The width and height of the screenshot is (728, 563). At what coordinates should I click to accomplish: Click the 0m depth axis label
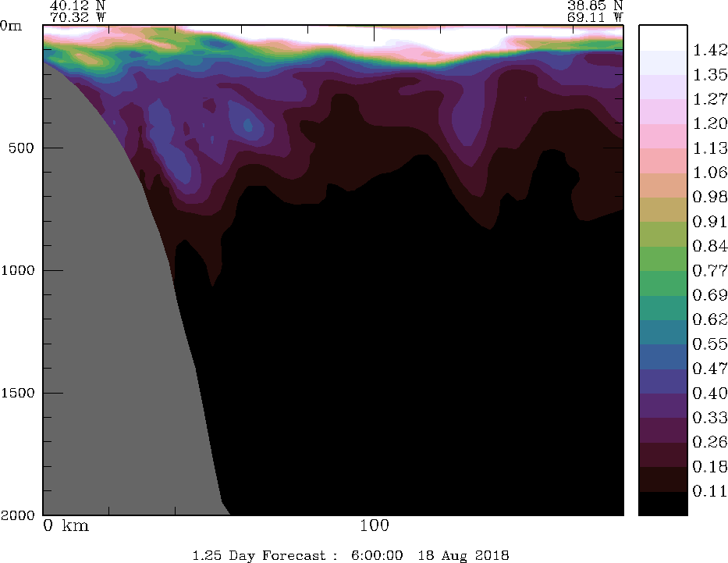coord(11,25)
